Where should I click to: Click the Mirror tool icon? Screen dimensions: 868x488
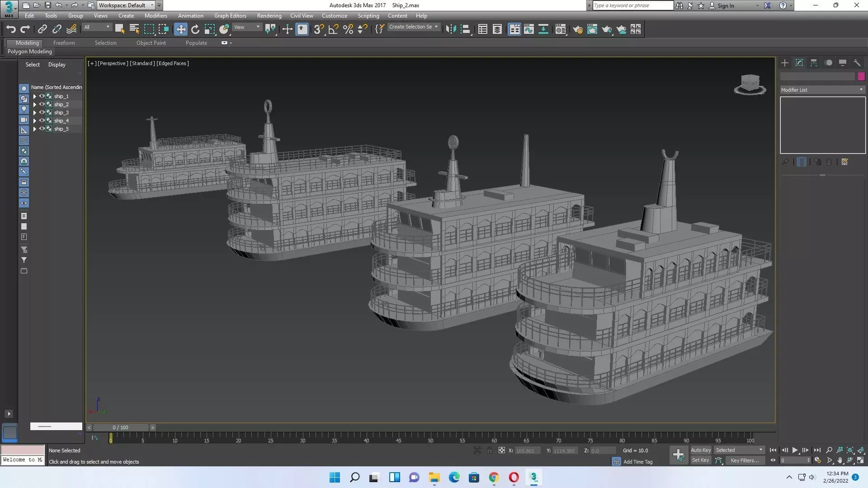click(451, 29)
